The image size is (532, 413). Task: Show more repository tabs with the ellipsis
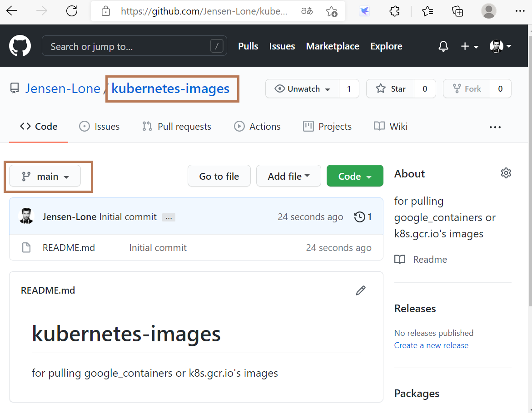point(495,127)
